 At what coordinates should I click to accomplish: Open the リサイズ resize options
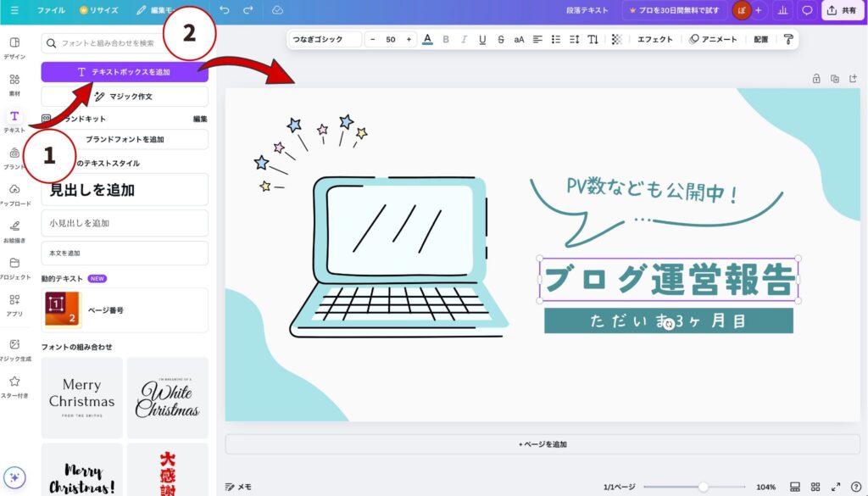coord(98,10)
